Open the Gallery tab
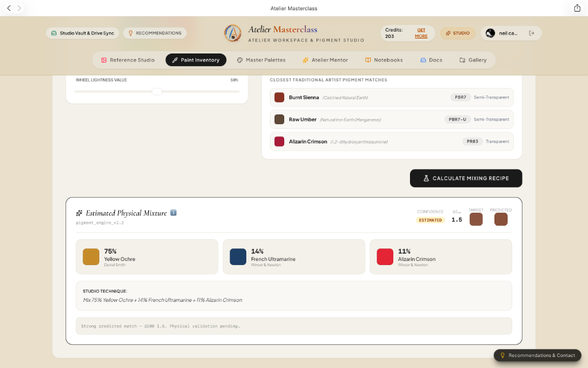The height and width of the screenshot is (368, 588). (x=473, y=60)
